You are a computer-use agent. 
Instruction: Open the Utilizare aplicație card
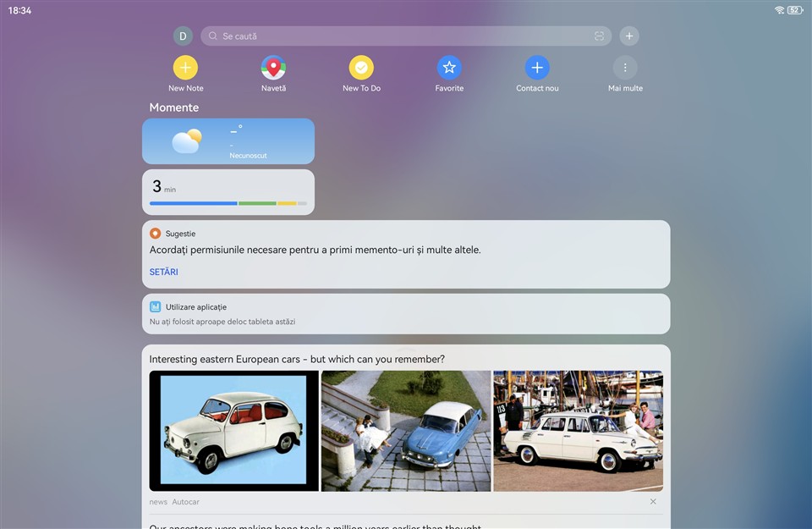[406, 314]
